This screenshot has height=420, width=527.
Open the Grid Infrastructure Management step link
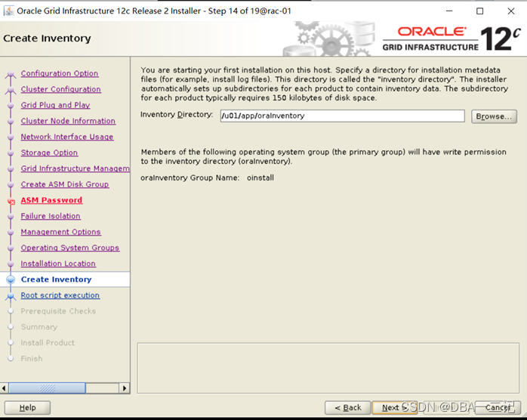click(x=75, y=168)
